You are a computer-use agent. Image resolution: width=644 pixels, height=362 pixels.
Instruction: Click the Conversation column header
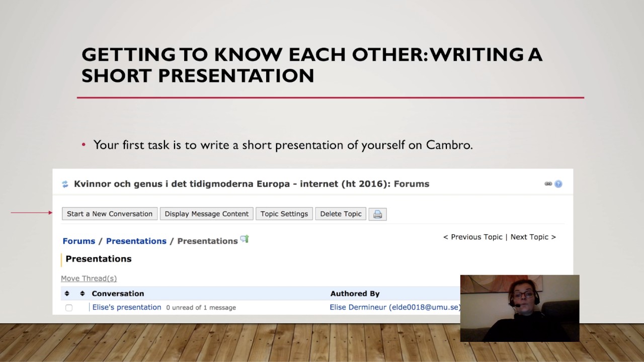click(x=118, y=294)
